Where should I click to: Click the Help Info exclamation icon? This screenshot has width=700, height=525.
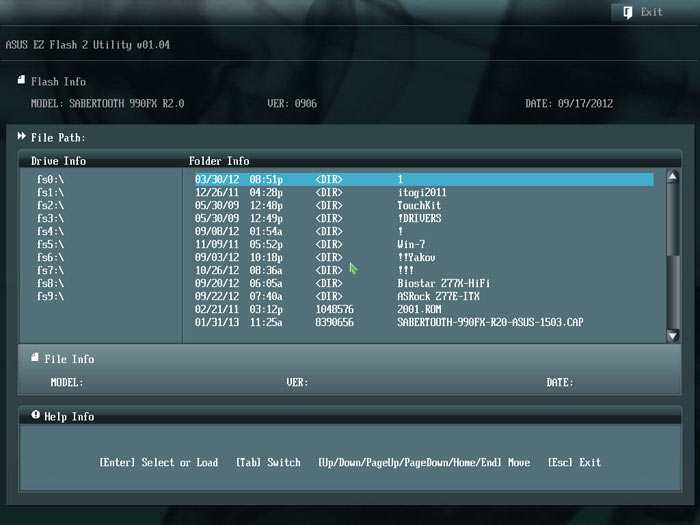tap(35, 415)
